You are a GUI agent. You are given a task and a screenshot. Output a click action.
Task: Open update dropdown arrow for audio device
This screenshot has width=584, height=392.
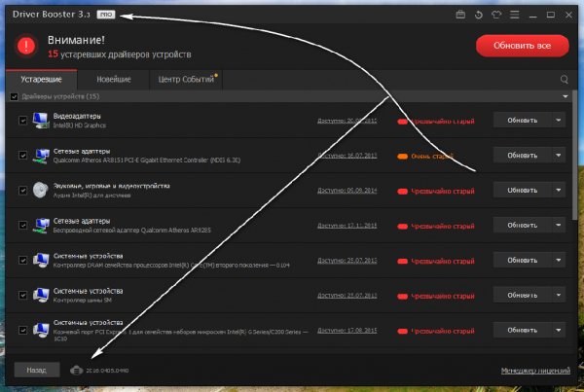coord(559,191)
